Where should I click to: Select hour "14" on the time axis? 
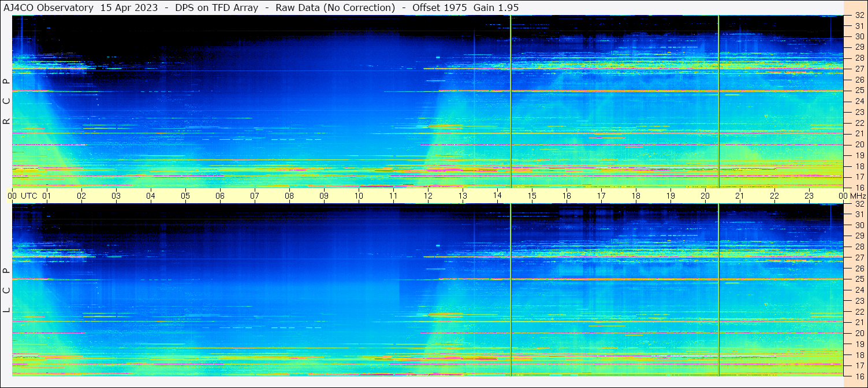coord(497,196)
